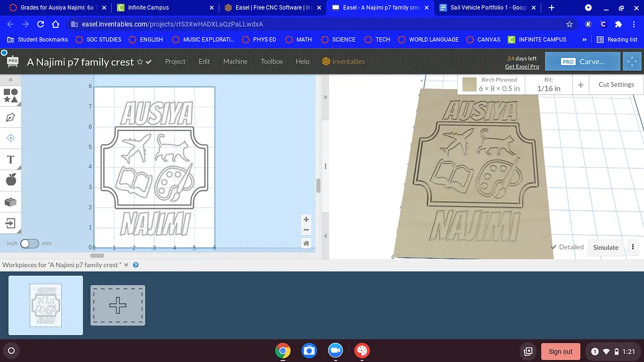
Task: Open the apple Icons library
Action: coord(11,180)
